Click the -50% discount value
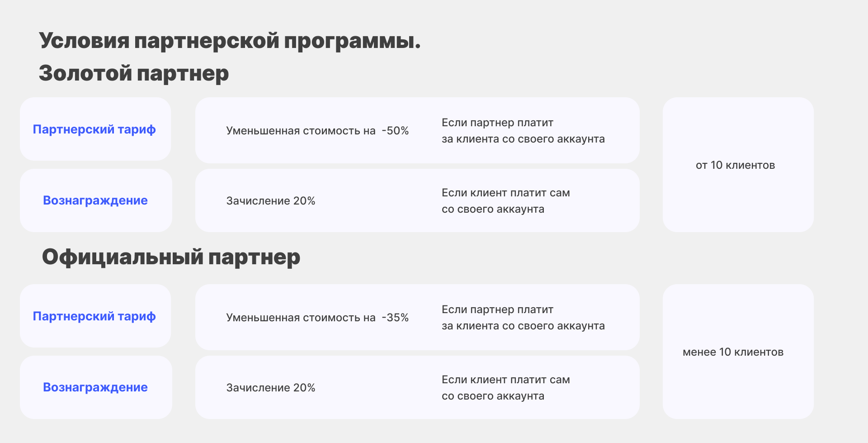The image size is (868, 443). tap(395, 131)
